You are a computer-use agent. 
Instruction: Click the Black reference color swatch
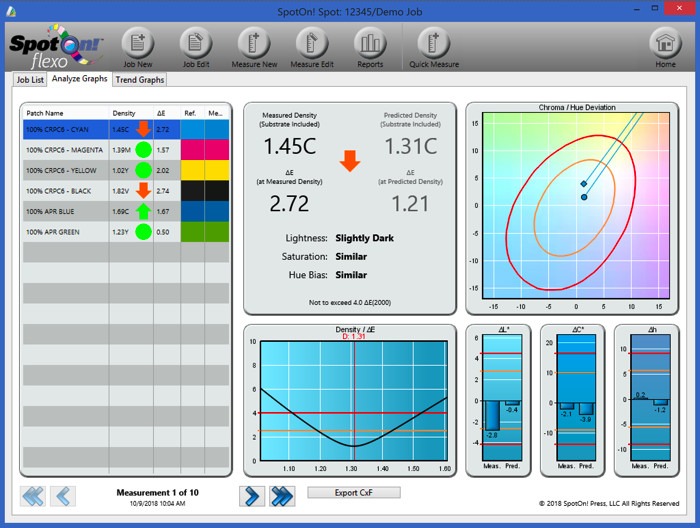[x=192, y=191]
